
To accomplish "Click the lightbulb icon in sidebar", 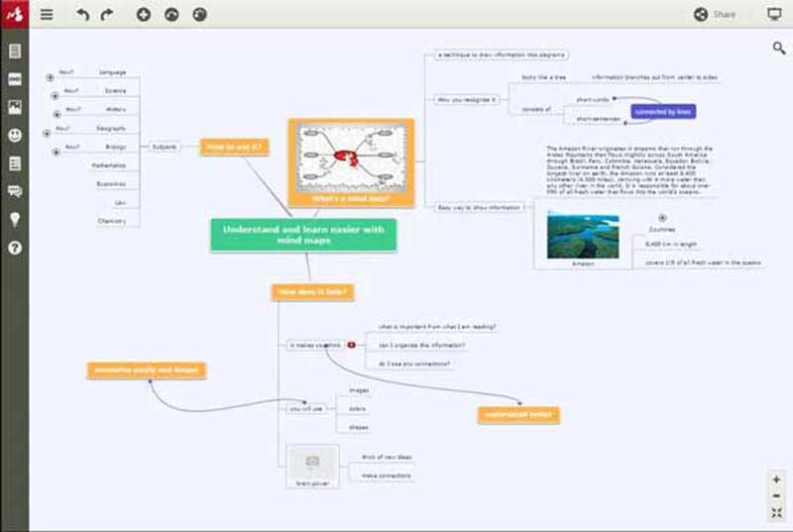I will (x=15, y=219).
